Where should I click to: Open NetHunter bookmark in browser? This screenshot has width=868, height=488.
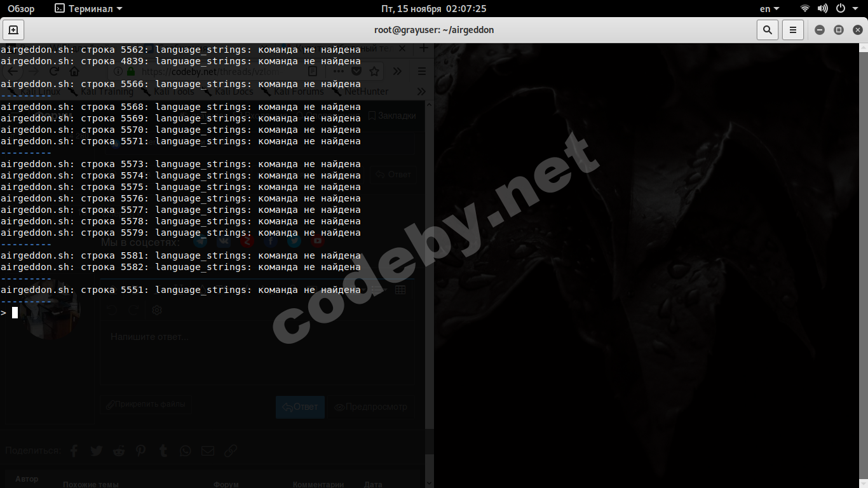pyautogui.click(x=359, y=91)
